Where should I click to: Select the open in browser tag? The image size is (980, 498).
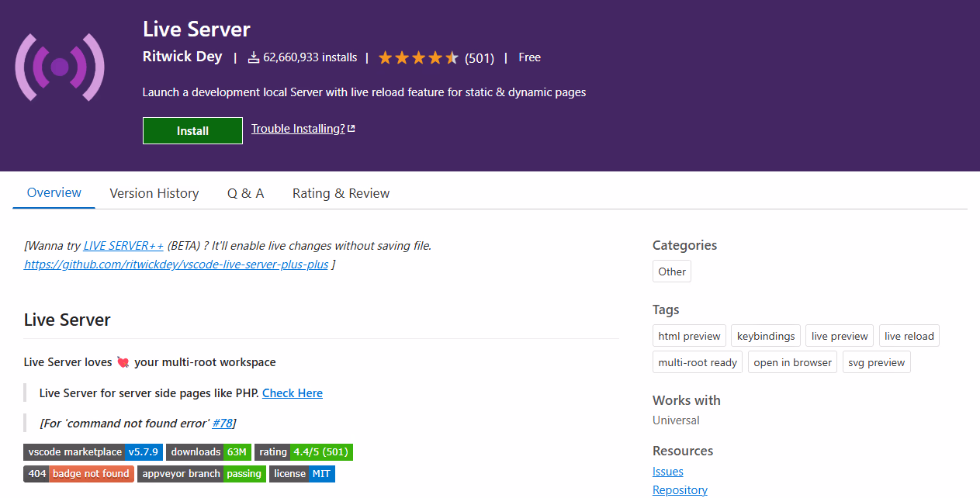coord(792,362)
